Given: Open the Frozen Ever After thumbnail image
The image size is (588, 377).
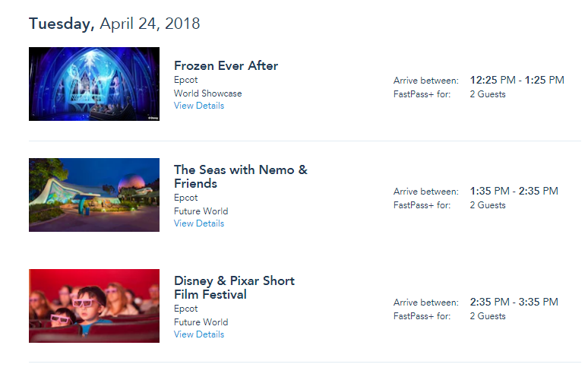Looking at the screenshot, I should [x=93, y=84].
